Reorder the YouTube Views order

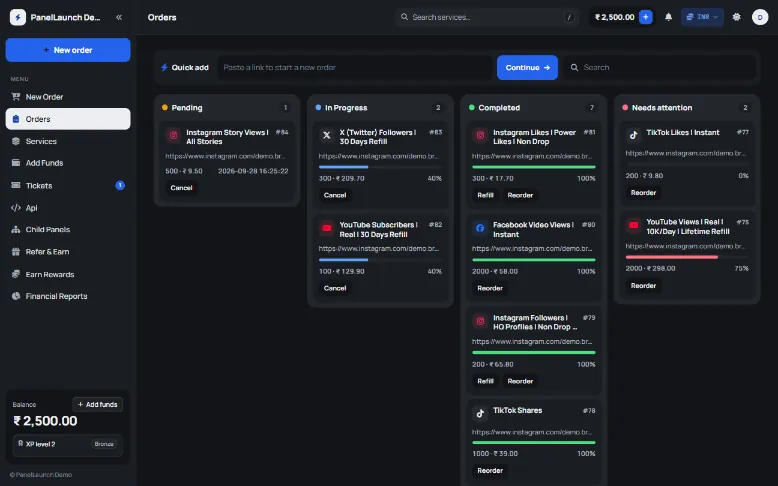[643, 285]
